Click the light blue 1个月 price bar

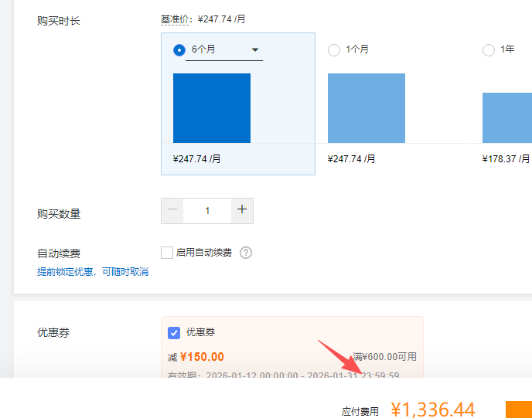point(367,108)
